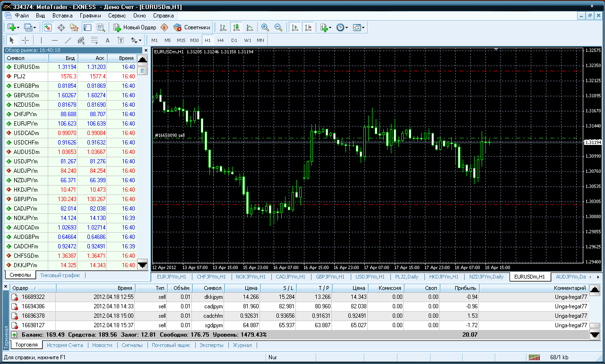Switch chart to bar chart mode

[x=223, y=27]
